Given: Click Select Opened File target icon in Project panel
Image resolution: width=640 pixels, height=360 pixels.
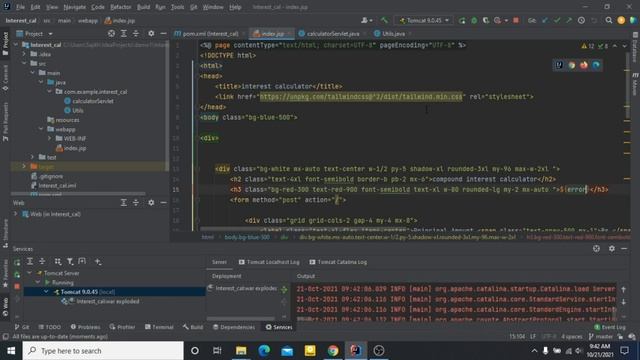Looking at the screenshot, I should pyautogui.click(x=111, y=33).
